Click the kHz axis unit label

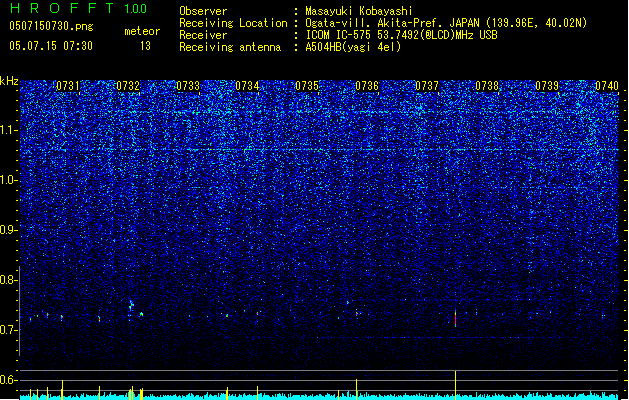(x=9, y=81)
